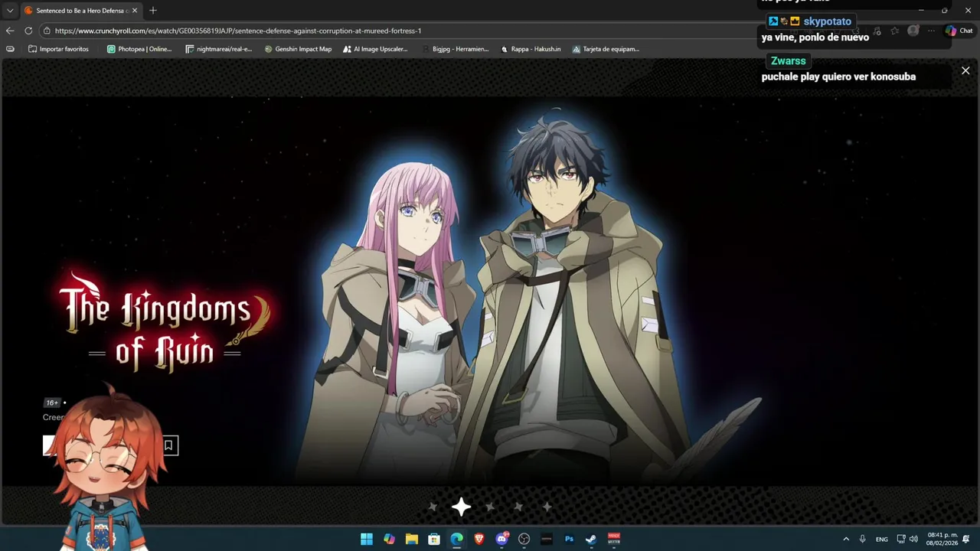Open the Importar favoritos bookmark
Screen dimensions: 980x551
pos(58,49)
